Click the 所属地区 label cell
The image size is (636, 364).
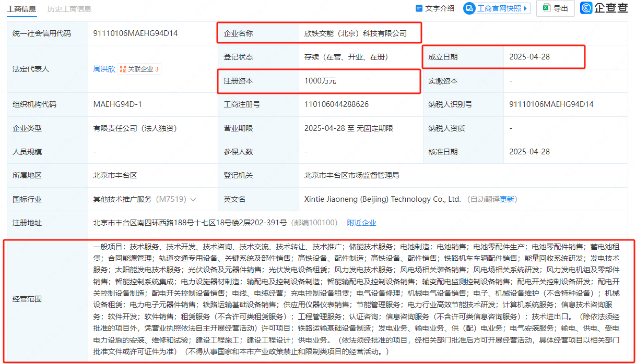pyautogui.click(x=48, y=176)
